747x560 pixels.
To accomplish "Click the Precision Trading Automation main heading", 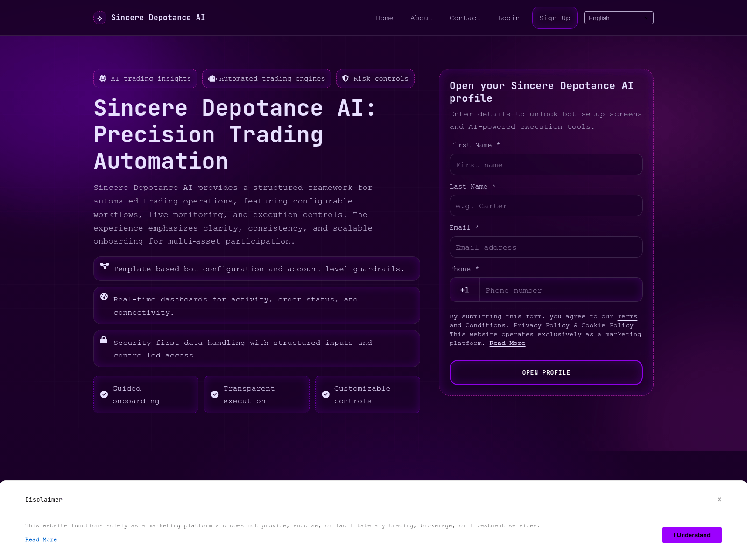I will click(x=234, y=135).
